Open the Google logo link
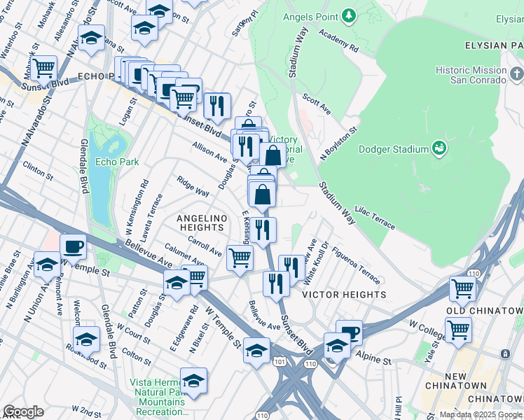Image resolution: width=524 pixels, height=420 pixels. [x=23, y=412]
